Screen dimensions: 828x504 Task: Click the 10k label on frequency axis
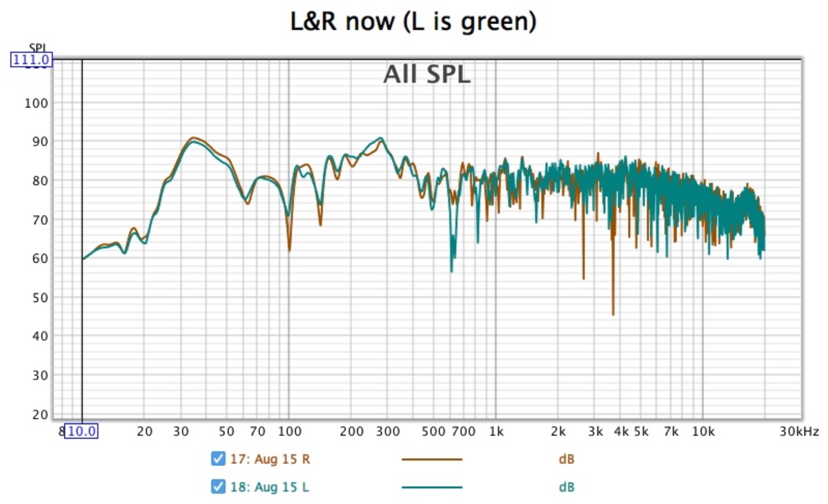(x=702, y=432)
